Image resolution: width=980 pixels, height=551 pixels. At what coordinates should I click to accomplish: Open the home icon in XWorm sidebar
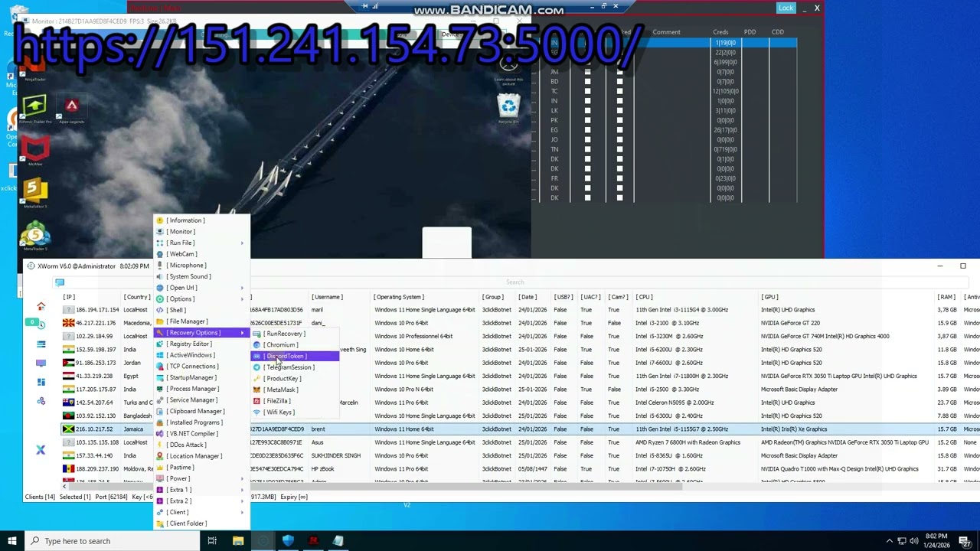tap(41, 306)
